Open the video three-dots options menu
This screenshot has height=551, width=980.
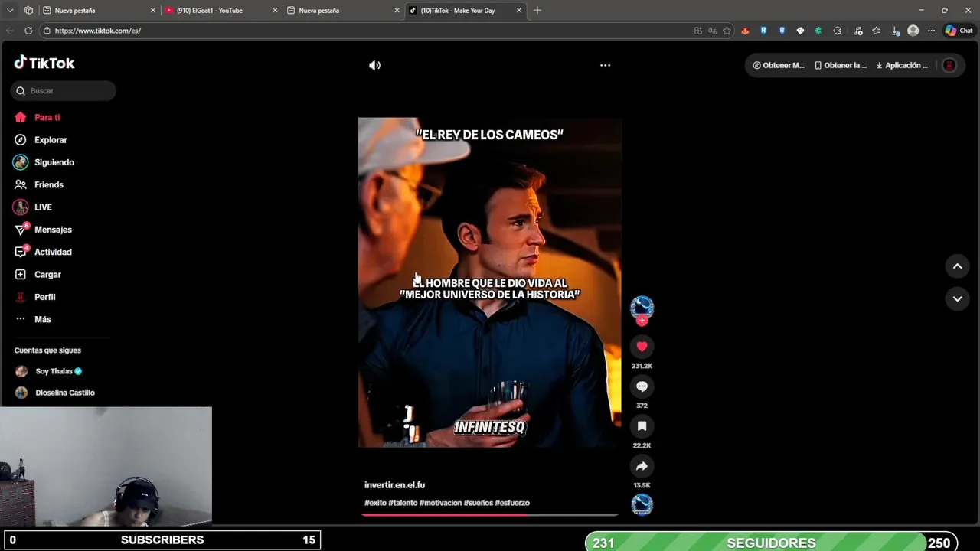pos(605,65)
